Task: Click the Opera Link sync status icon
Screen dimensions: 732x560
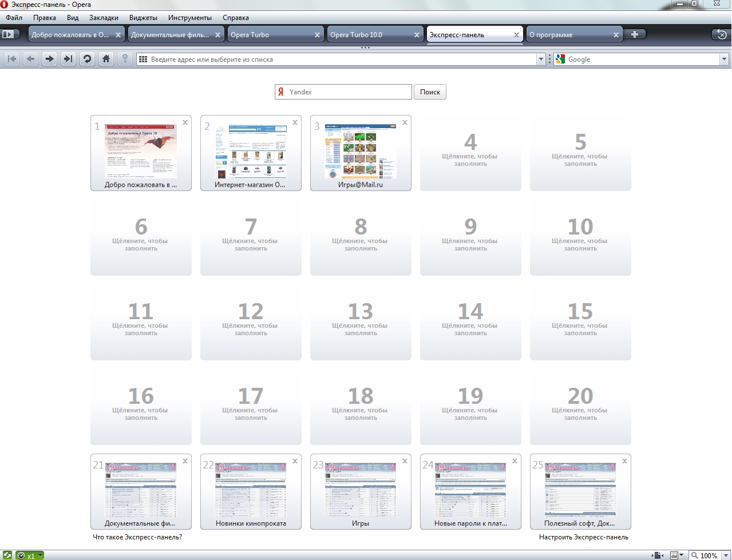Action: click(7, 555)
